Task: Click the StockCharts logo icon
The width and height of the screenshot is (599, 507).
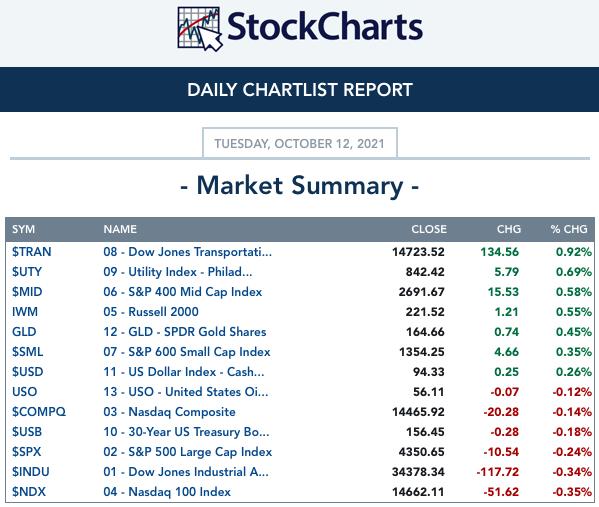Action: tap(199, 29)
